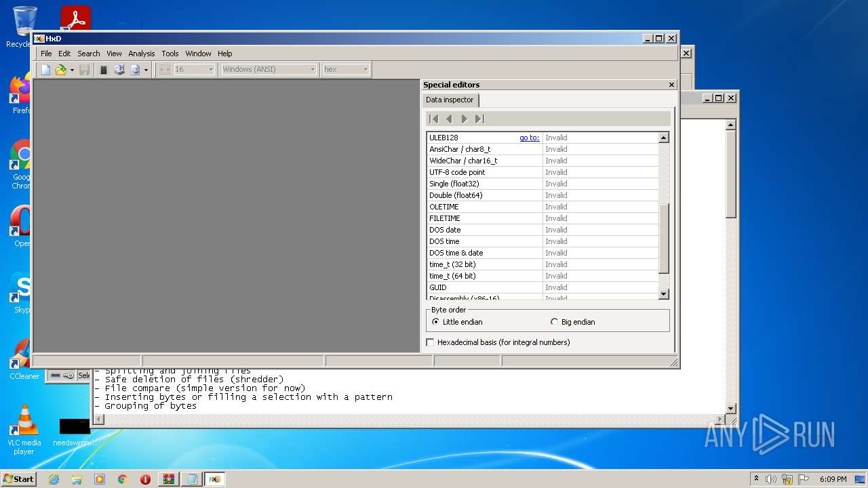Click the Windows Start button
Image resolution: width=868 pixels, height=488 pixels.
click(x=18, y=479)
